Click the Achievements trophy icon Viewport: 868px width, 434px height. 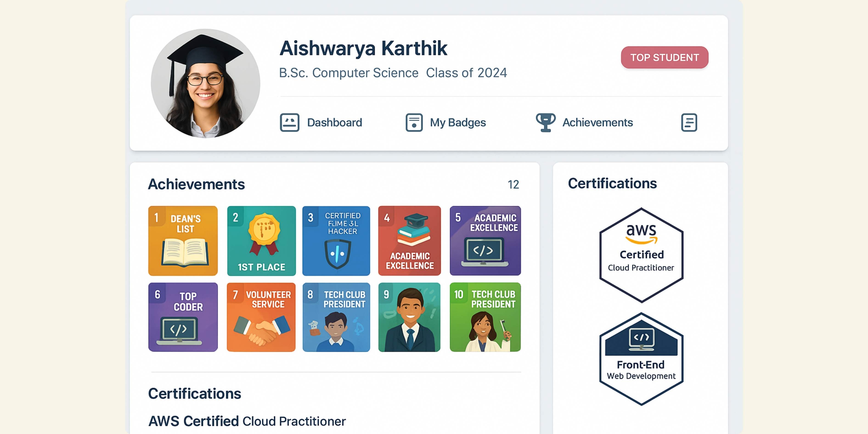tap(546, 122)
